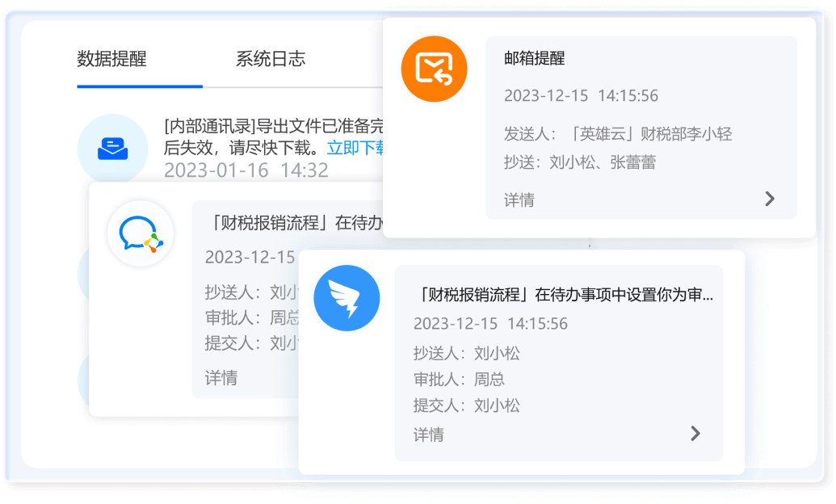Select the 邮箱提醒 title text

click(534, 58)
